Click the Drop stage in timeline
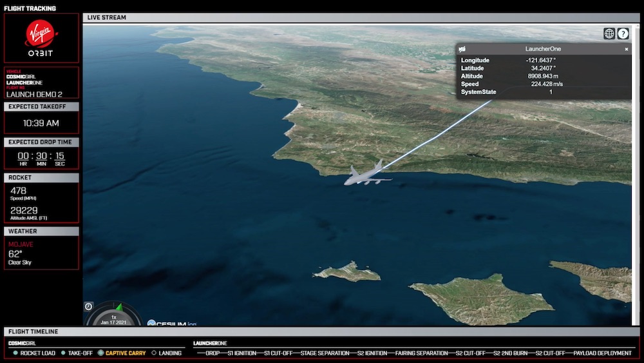The width and height of the screenshot is (644, 363). click(x=213, y=353)
